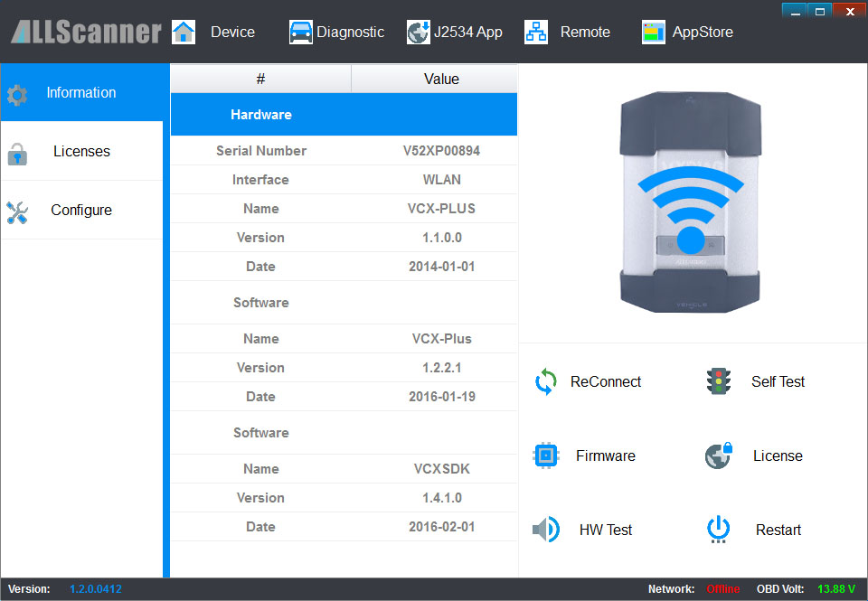Screen dimensions: 868x601
Task: Select the VCXSDK name value
Action: (441, 469)
